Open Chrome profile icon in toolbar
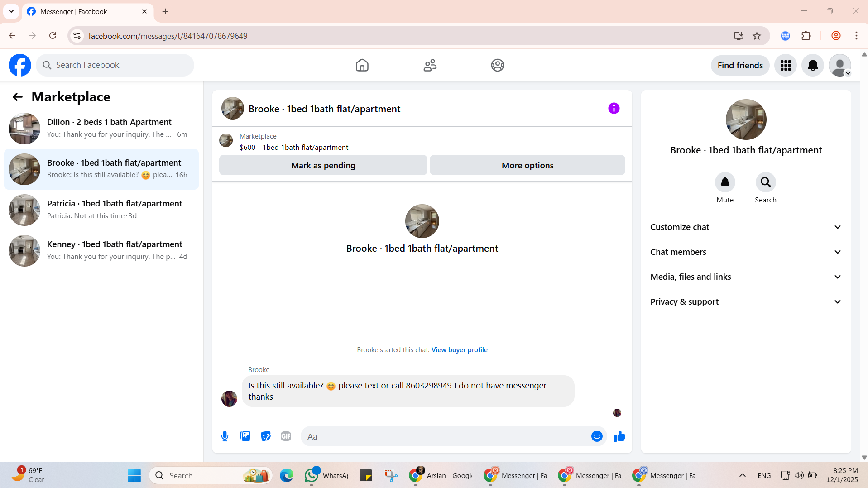This screenshot has height=488, width=868. tap(836, 36)
